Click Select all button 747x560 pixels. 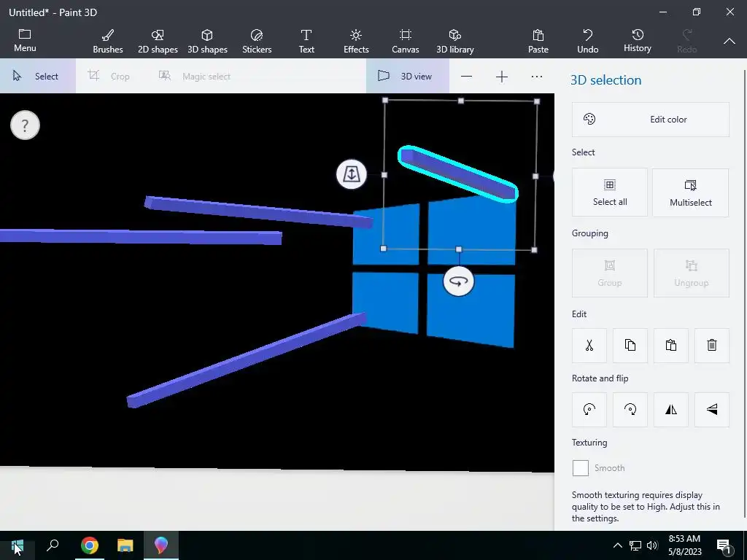[x=610, y=192]
